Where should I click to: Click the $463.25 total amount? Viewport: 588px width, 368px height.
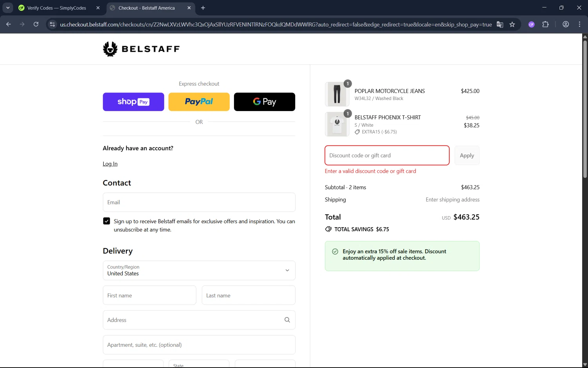pos(466,217)
